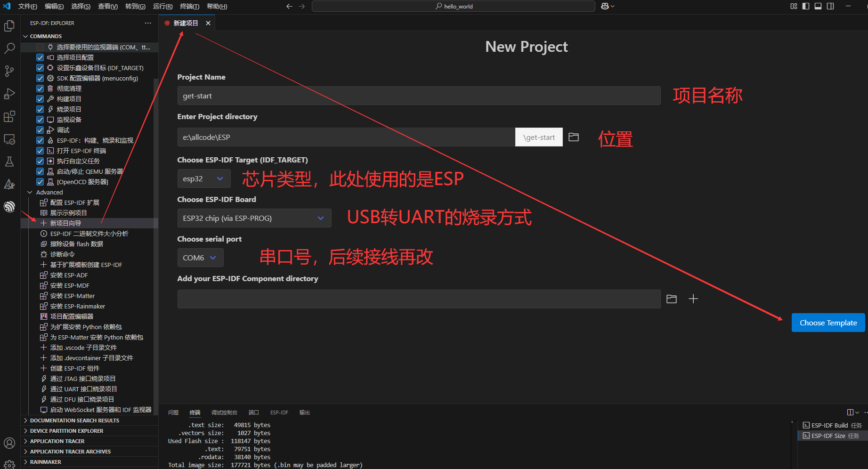Toggle checkbox for 监视设备
Viewport: 868px width, 469px height.
(40, 120)
